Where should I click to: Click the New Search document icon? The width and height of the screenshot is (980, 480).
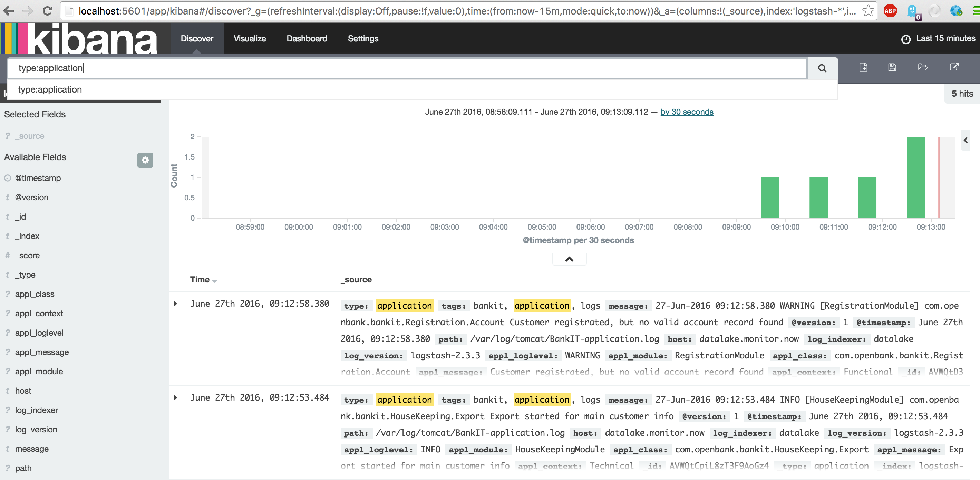pos(863,67)
